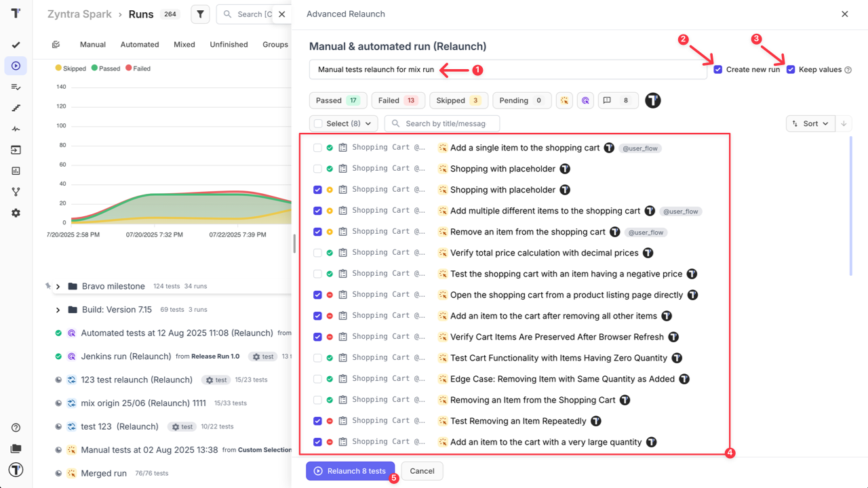Screen dimensions: 868x488
Task: Click the Relaunch 8 tests button
Action: coord(351,470)
